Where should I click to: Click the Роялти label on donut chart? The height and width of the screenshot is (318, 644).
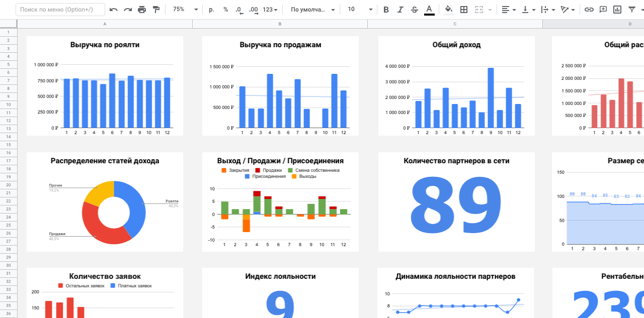172,201
